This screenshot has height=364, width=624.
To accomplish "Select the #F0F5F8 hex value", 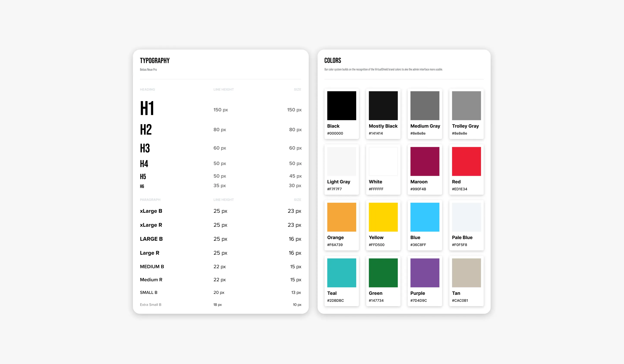I will click(x=459, y=245).
